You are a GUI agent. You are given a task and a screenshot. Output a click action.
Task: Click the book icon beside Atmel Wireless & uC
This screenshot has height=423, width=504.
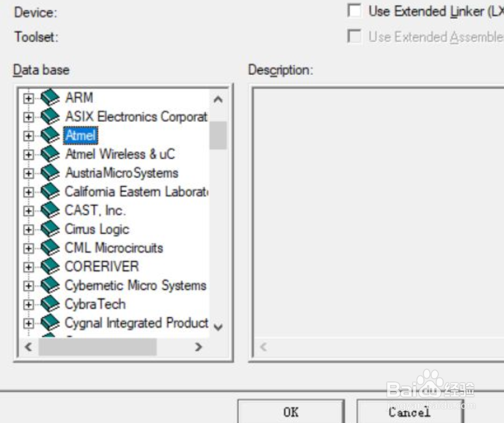pyautogui.click(x=50, y=154)
